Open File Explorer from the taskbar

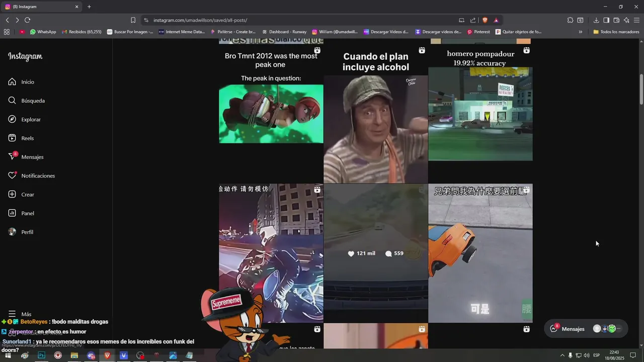[x=74, y=355]
